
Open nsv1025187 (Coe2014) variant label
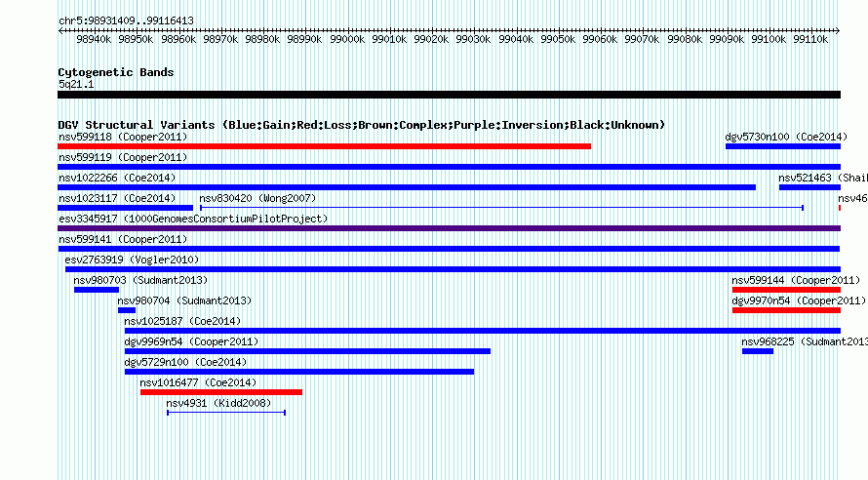pos(182,321)
